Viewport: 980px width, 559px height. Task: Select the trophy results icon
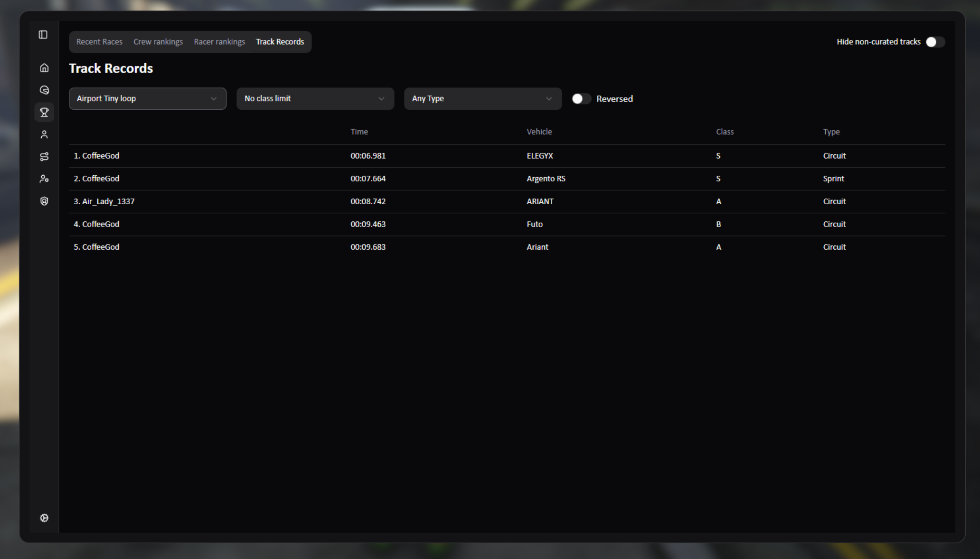click(x=44, y=113)
